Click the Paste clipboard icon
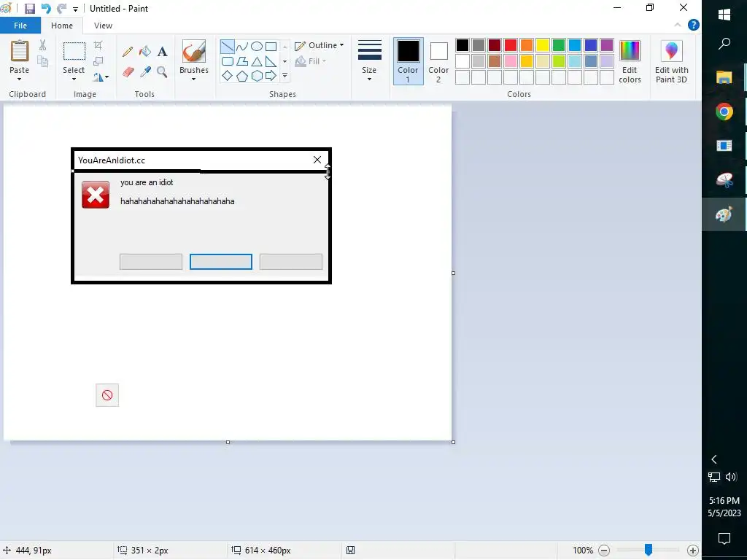The image size is (747, 560). [x=20, y=50]
